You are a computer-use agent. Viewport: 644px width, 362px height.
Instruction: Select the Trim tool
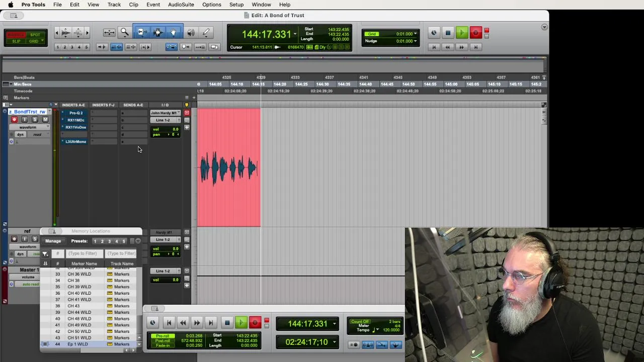[x=141, y=33]
